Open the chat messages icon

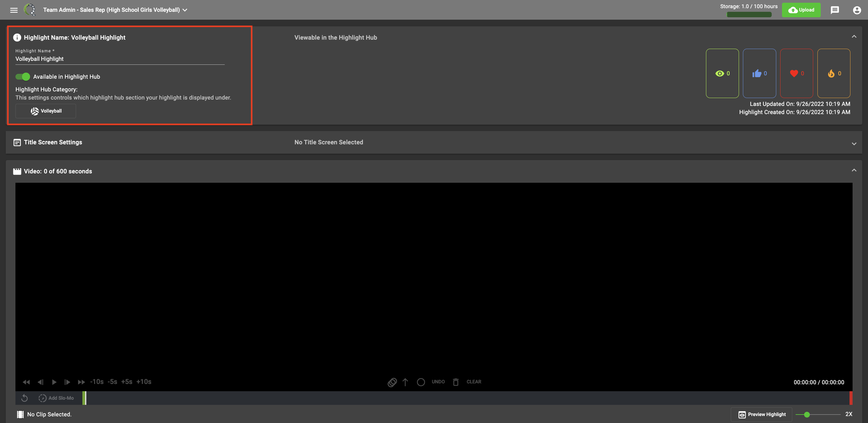(x=835, y=10)
